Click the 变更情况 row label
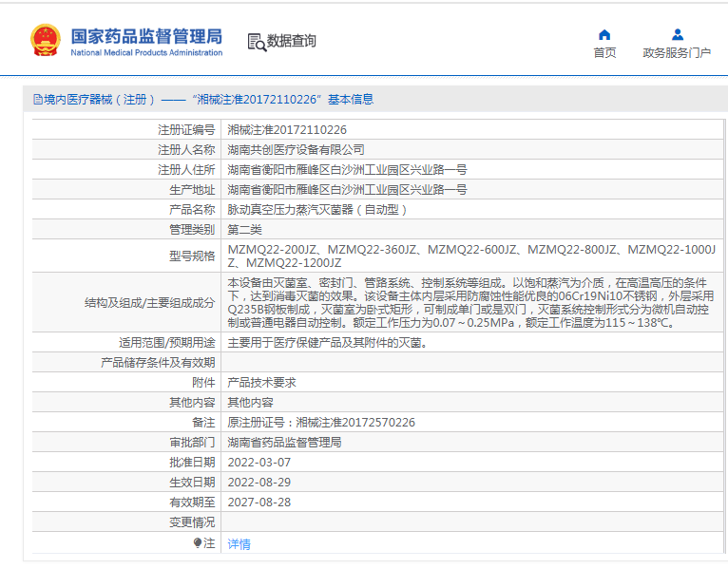 [x=192, y=522]
